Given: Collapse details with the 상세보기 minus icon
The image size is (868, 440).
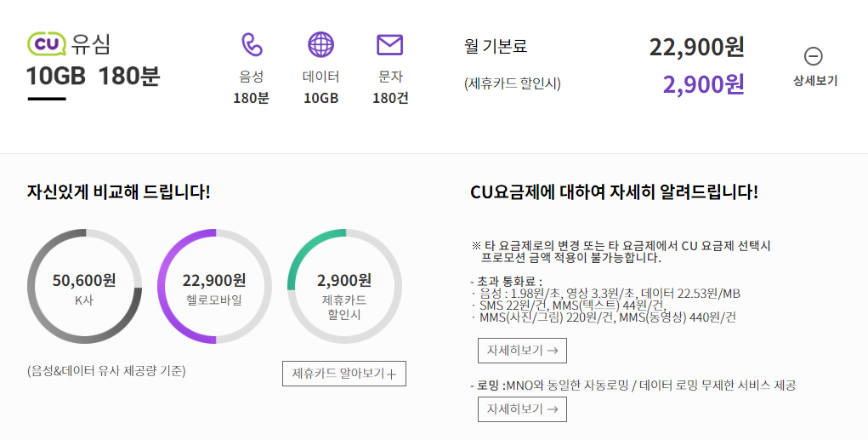Looking at the screenshot, I should 814,56.
